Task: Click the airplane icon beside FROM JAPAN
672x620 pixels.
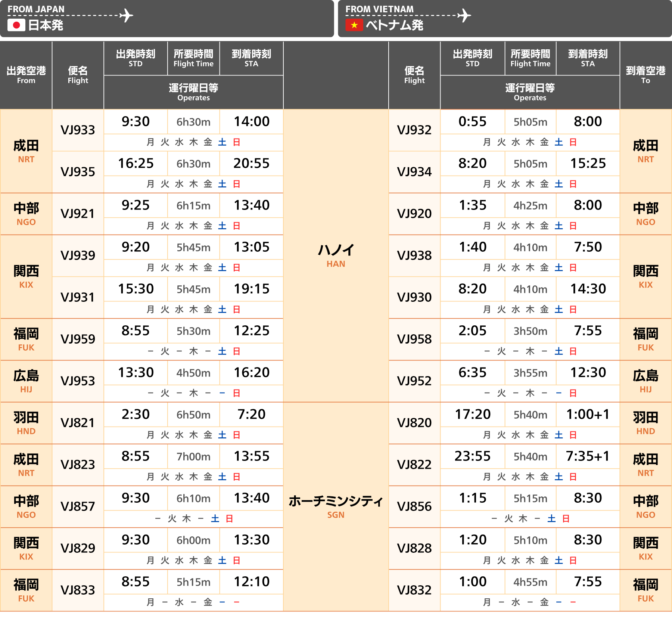Action: click(126, 16)
